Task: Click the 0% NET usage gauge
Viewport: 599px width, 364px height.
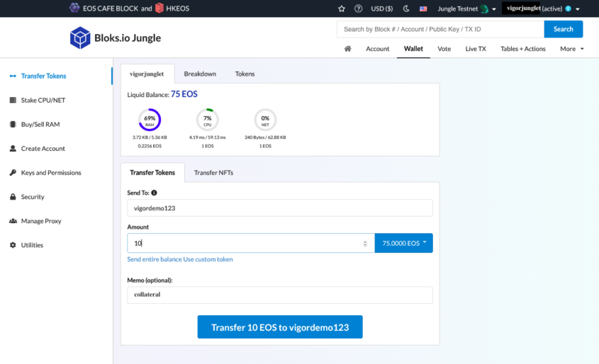Action: click(265, 120)
